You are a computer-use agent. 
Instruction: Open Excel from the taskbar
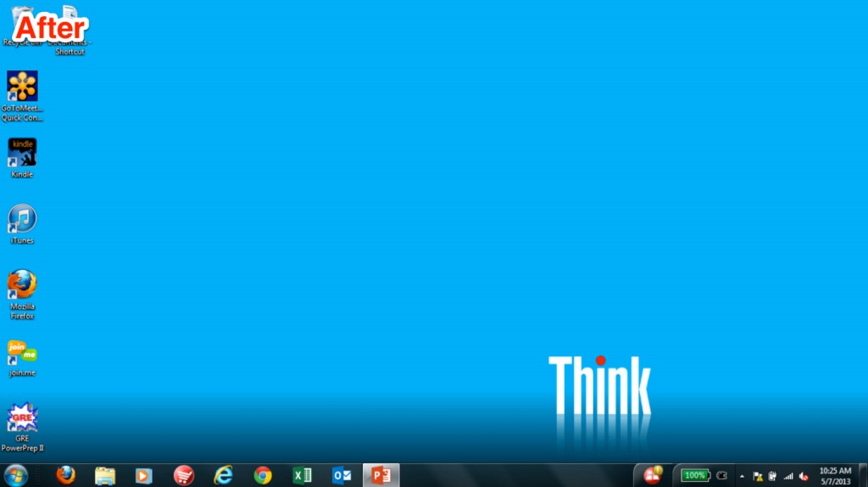[302, 475]
